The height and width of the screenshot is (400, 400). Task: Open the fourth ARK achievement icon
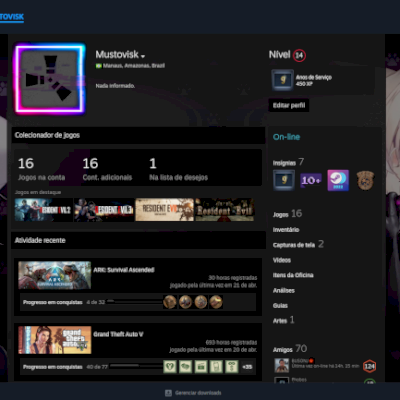(216, 302)
